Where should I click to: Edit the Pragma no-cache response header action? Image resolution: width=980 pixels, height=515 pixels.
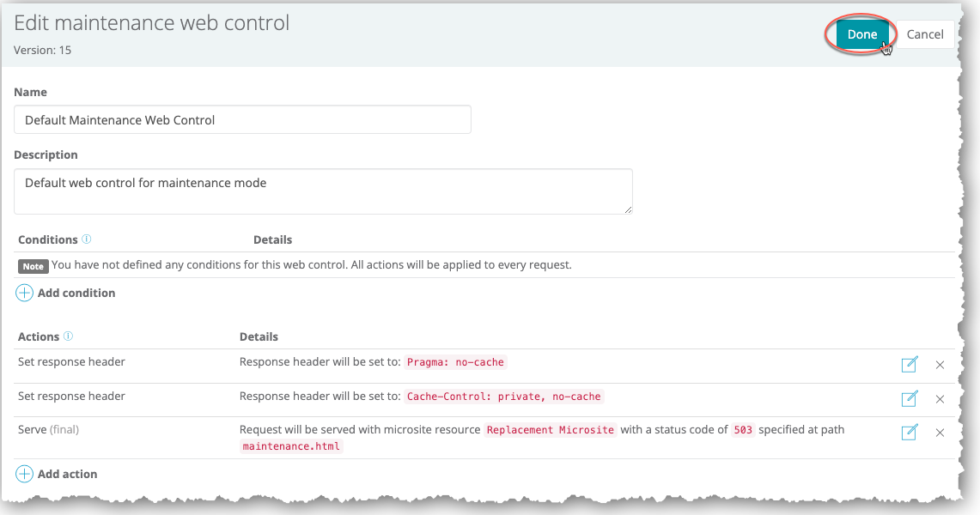point(910,365)
